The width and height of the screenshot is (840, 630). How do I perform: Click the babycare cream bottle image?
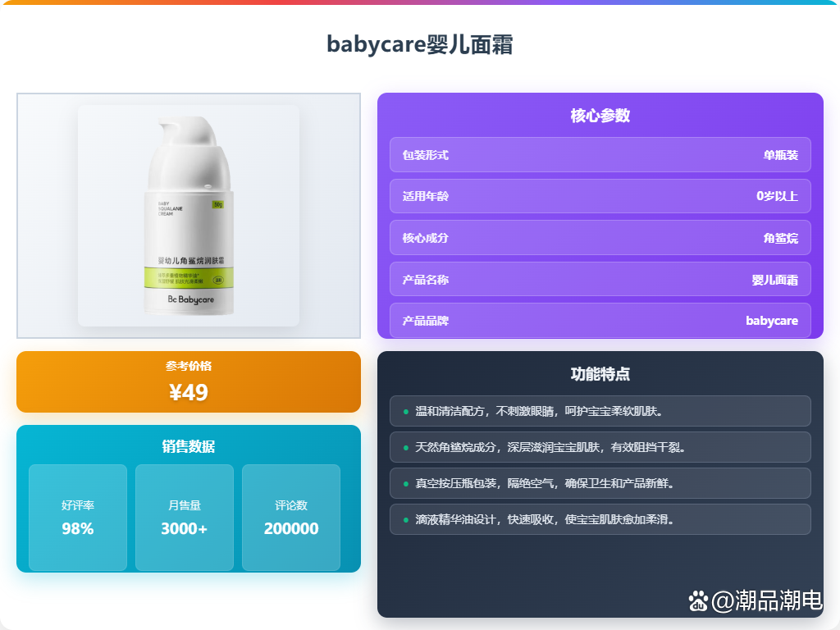[x=189, y=216]
